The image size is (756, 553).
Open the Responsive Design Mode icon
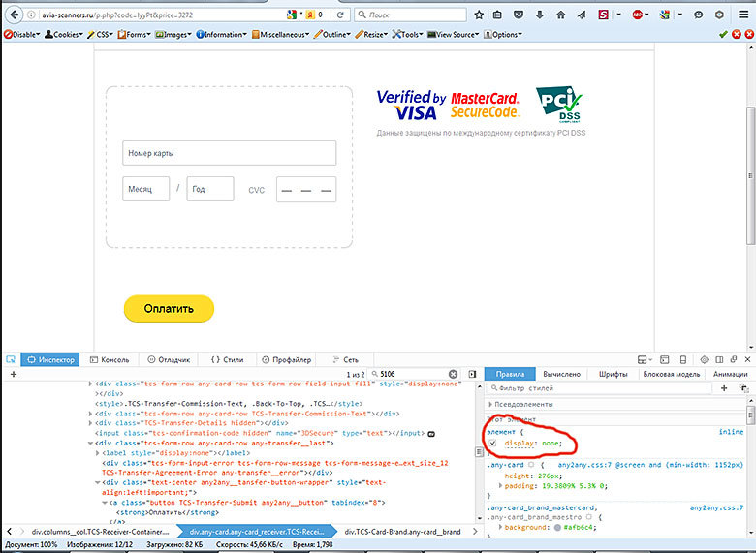point(683,359)
